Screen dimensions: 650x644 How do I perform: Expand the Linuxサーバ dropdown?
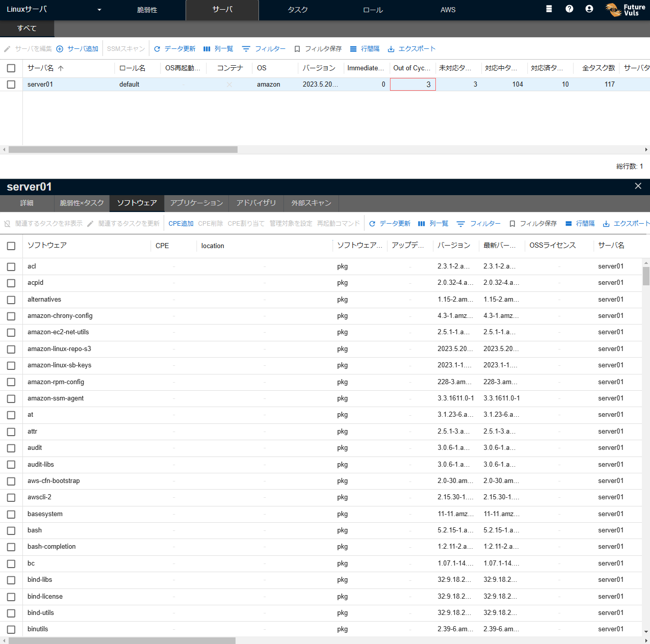pos(99,10)
